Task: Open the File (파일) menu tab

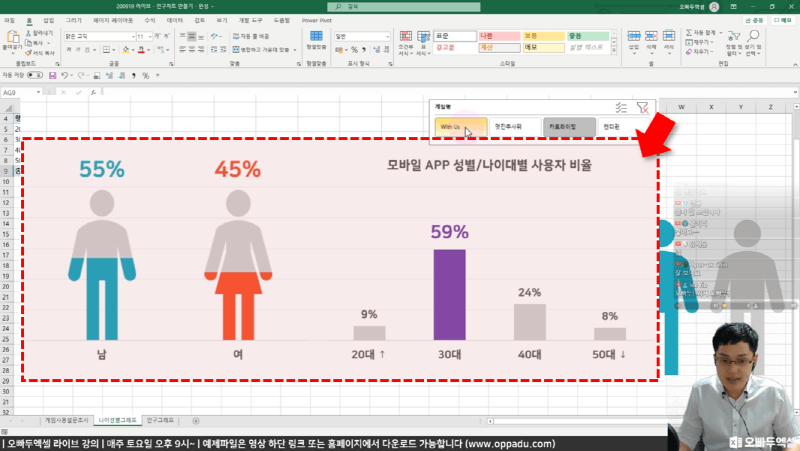Action: click(9, 20)
